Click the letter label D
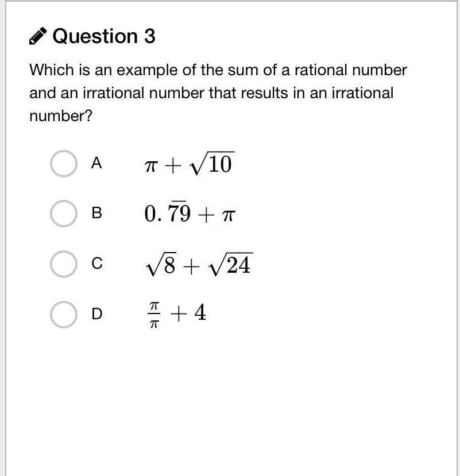The width and height of the screenshot is (460, 476). click(x=96, y=314)
